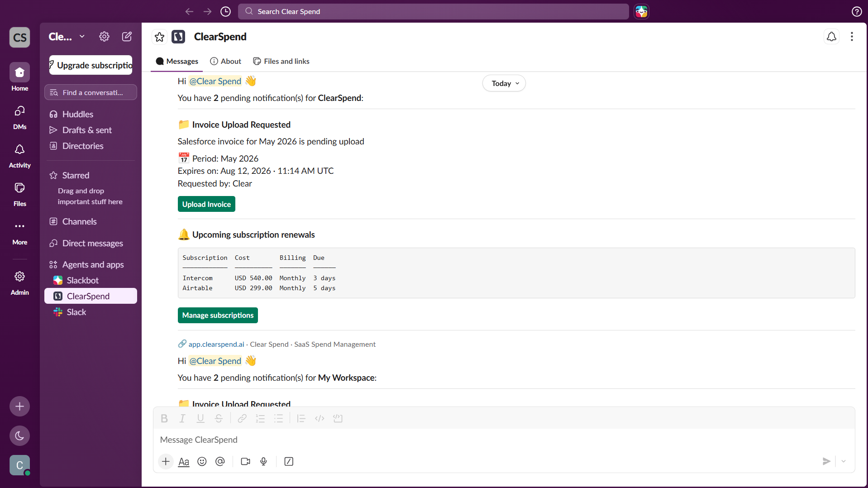Switch to the About tab
This screenshot has width=868, height=488.
click(226, 61)
